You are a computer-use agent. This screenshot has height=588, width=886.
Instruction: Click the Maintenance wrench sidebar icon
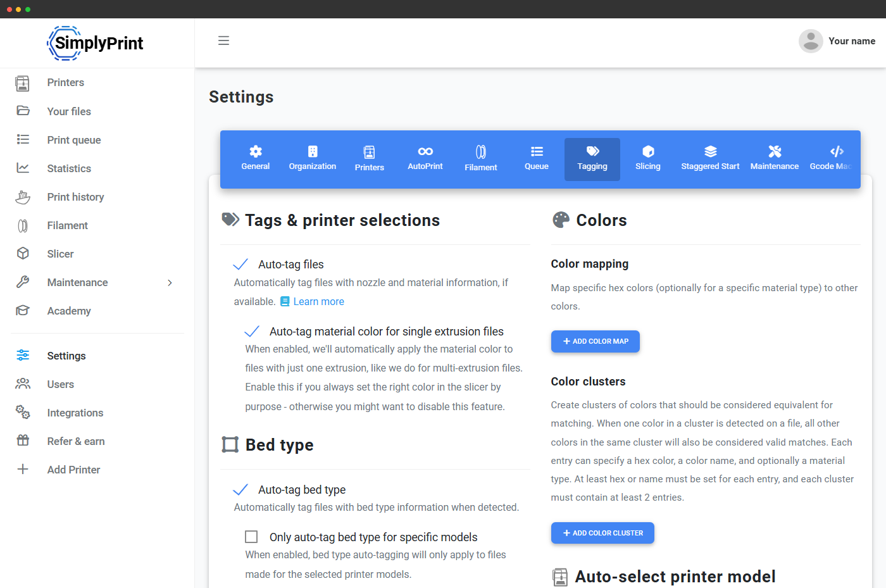click(23, 282)
